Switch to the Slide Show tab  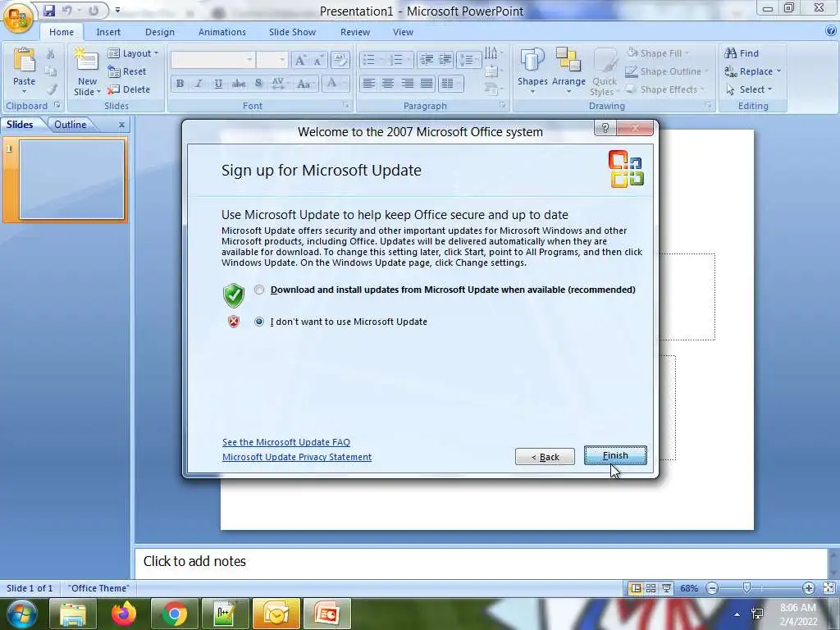[x=292, y=32]
